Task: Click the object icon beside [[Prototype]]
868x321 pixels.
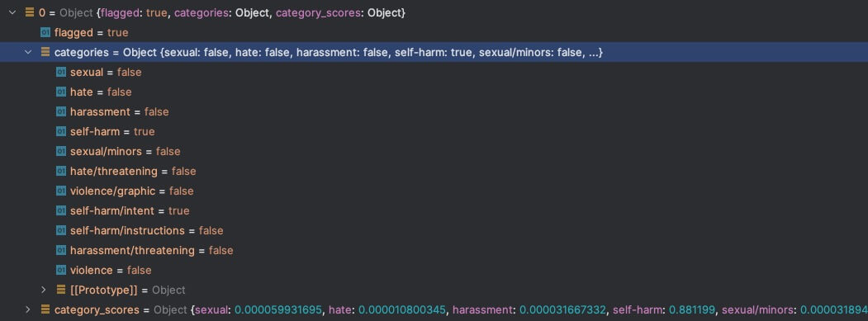Action: point(61,290)
